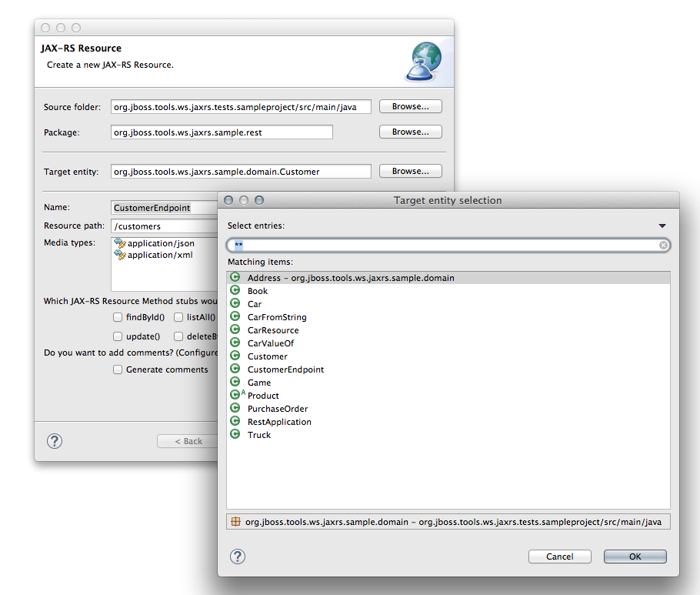Select CarResource in the list
Screen dimensions: 700x595
448,330
